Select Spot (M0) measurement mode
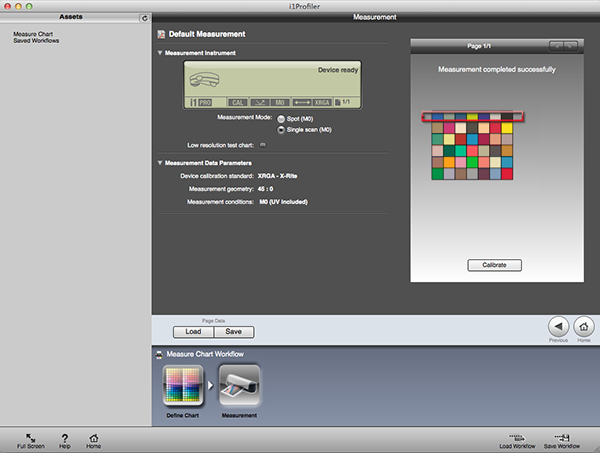The height and width of the screenshot is (453, 600). (x=281, y=119)
